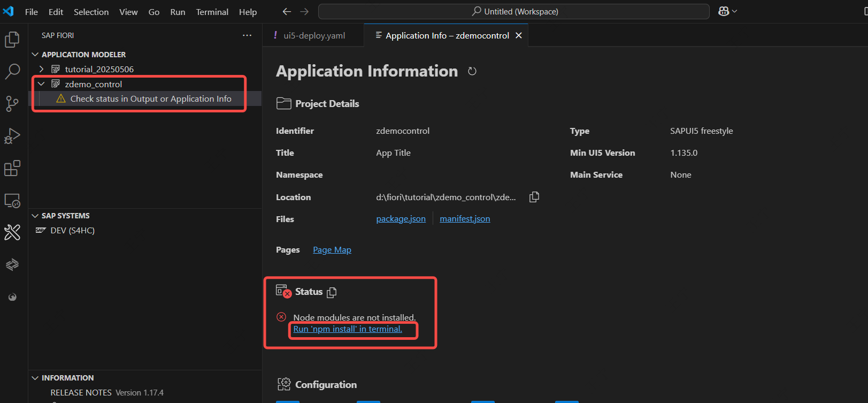
Task: Open Remote Explorer in activity bar
Action: (12, 201)
